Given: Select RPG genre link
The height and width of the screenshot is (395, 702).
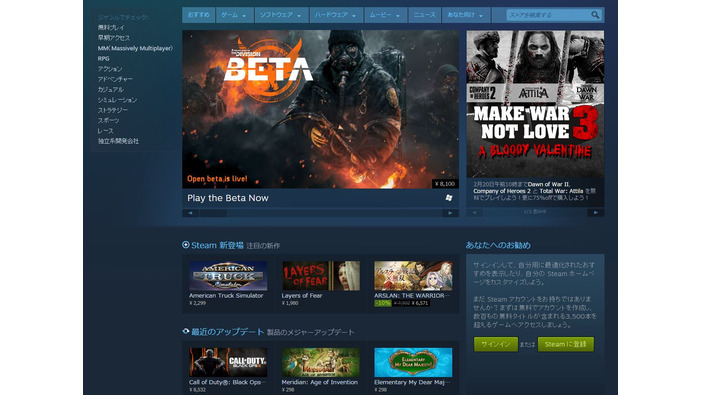Looking at the screenshot, I should (x=103, y=58).
